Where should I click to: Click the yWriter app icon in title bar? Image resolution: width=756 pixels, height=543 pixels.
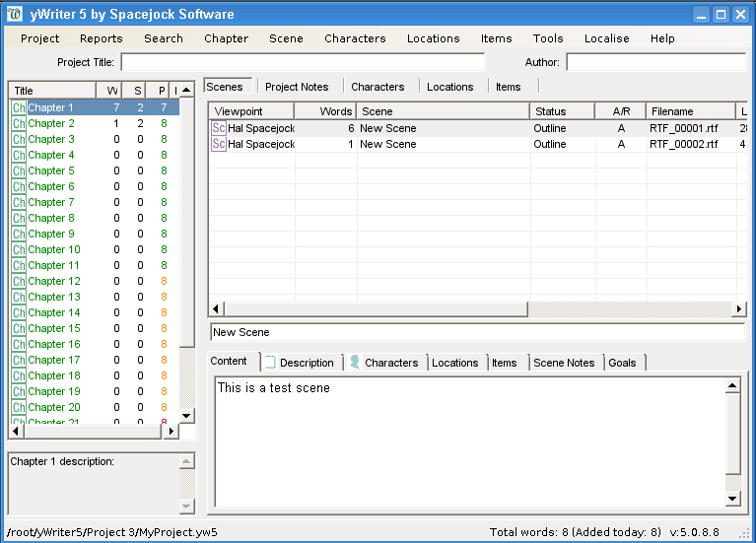click(x=15, y=14)
